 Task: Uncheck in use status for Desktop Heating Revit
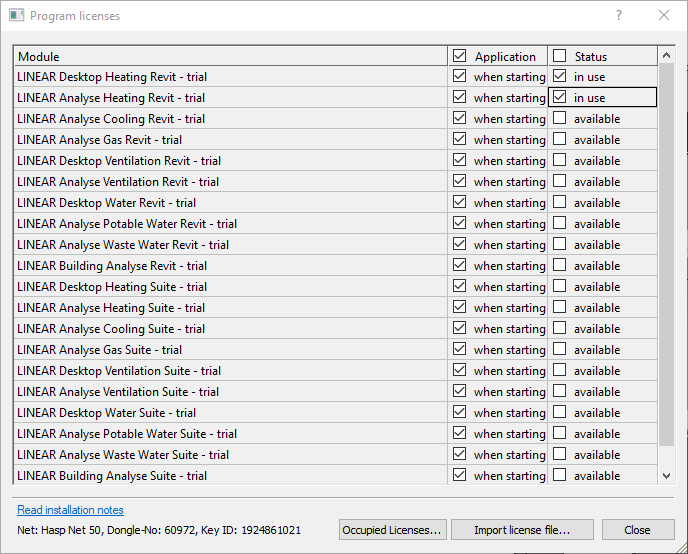click(x=559, y=76)
